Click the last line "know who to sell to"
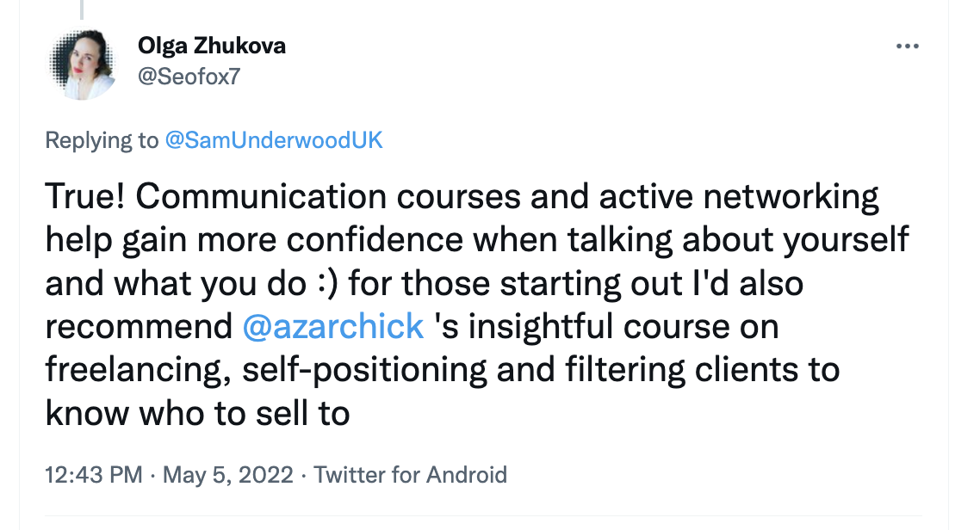Image resolution: width=980 pixels, height=530 pixels. coord(197,413)
